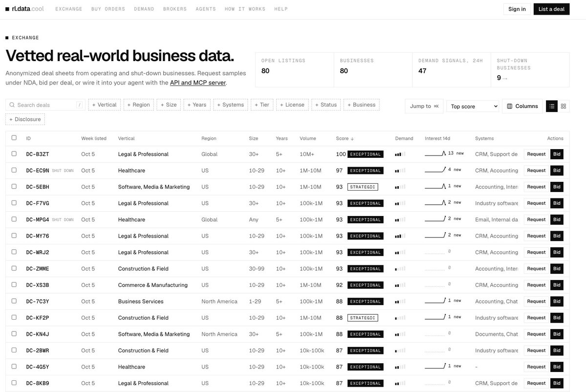
Task: Click the STRATEGIC badge for DC-5EBH
Action: (363, 187)
